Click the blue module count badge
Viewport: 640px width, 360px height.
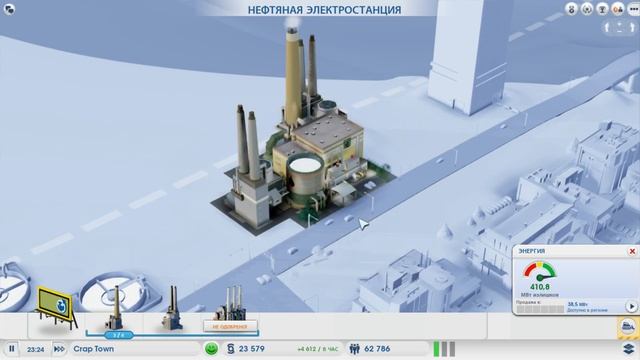[118, 335]
